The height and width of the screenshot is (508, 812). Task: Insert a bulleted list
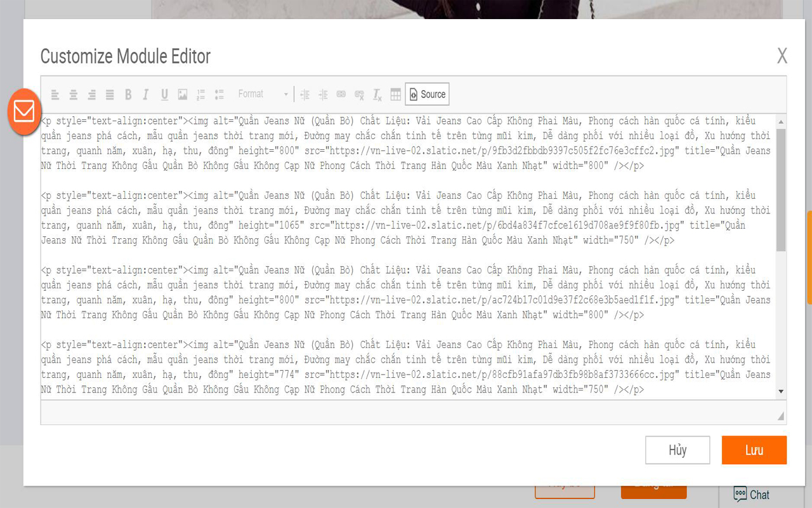click(x=219, y=95)
